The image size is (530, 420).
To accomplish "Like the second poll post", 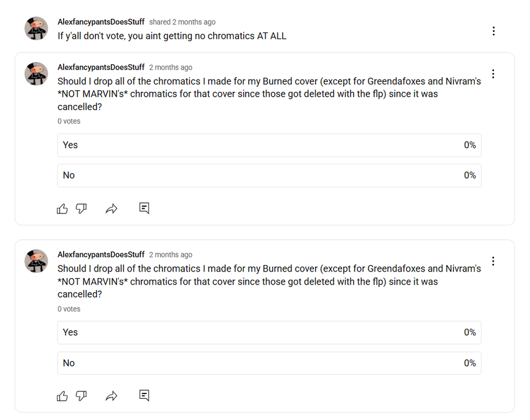I will 62,396.
